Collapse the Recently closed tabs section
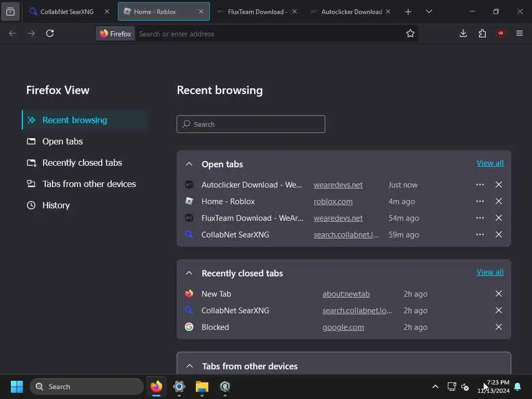Viewport: 532px width, 399px height. [189, 273]
